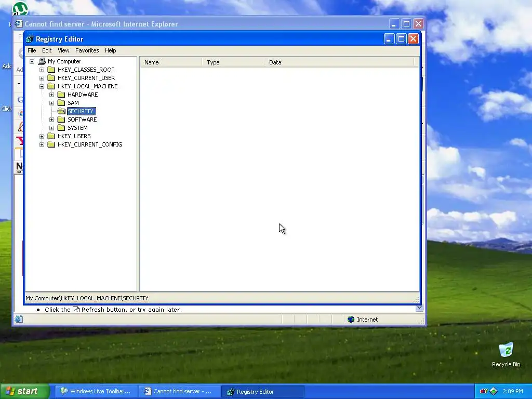
Task: Click the Start button
Action: 25,392
